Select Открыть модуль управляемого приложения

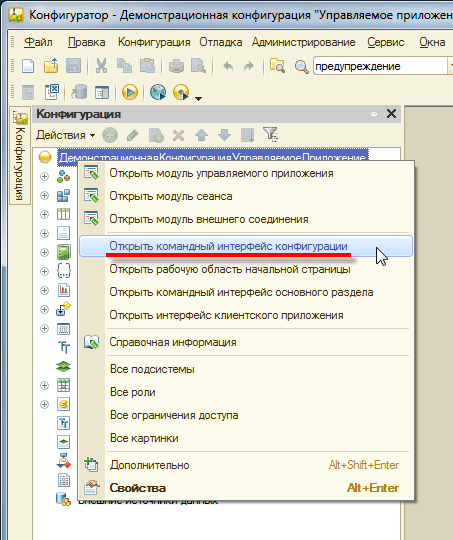click(246, 173)
